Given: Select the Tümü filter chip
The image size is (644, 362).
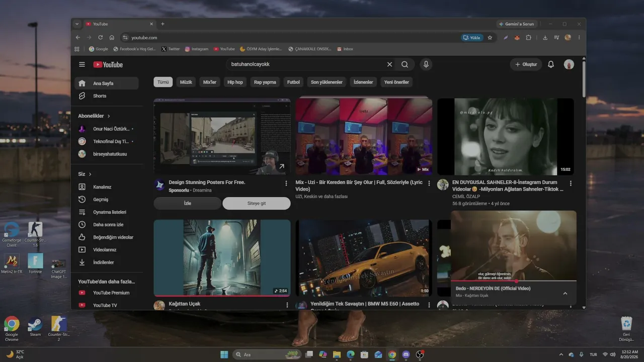Looking at the screenshot, I should tap(163, 82).
